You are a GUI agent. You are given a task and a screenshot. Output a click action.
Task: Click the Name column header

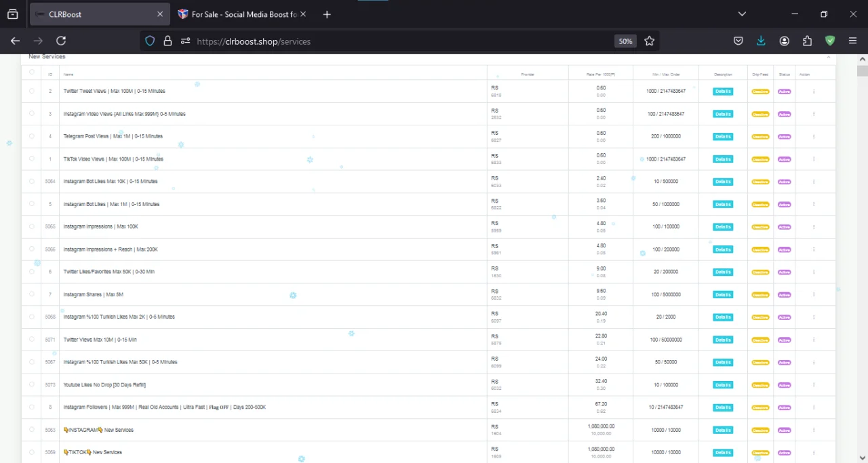pyautogui.click(x=68, y=74)
